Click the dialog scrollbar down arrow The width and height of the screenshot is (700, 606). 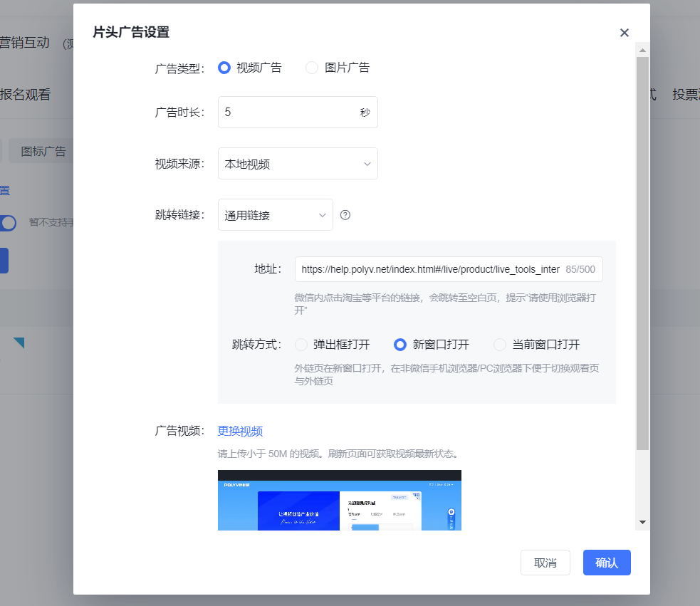coord(642,522)
